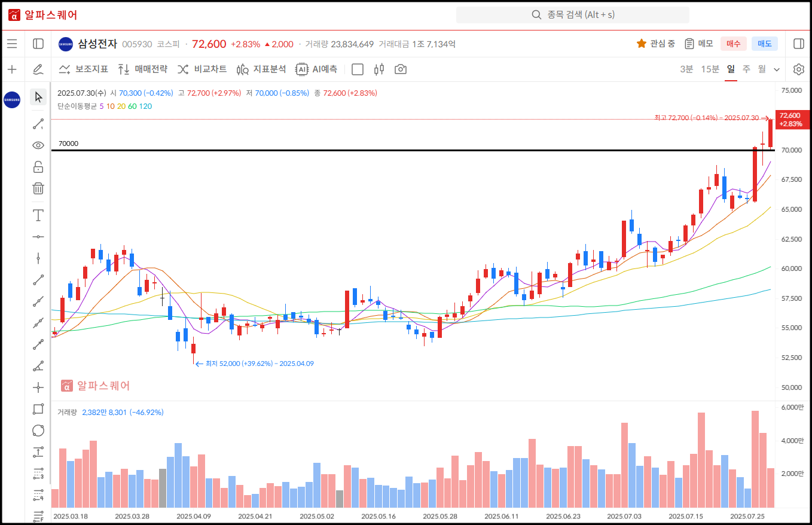
Task: Select the three-point line tool
Action: coord(38,301)
